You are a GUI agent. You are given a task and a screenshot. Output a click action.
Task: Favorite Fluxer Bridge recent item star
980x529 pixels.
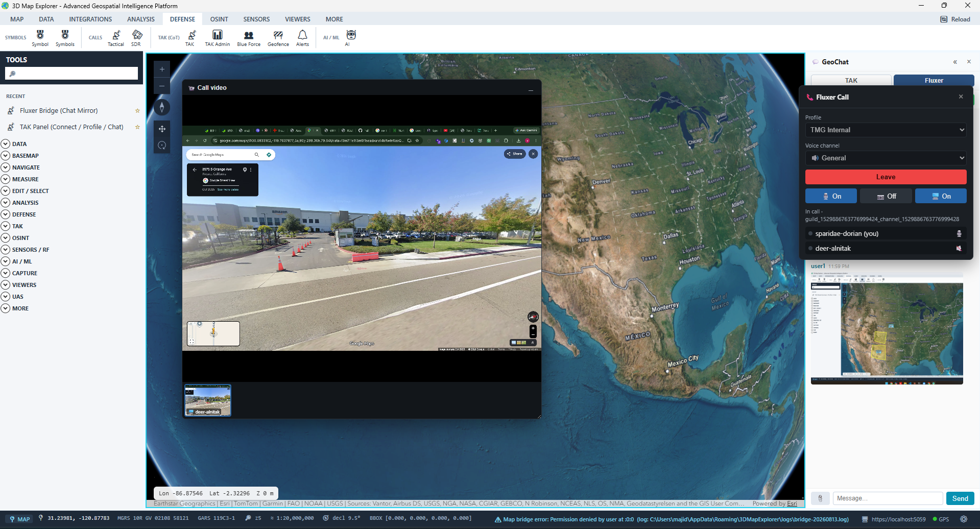(137, 111)
